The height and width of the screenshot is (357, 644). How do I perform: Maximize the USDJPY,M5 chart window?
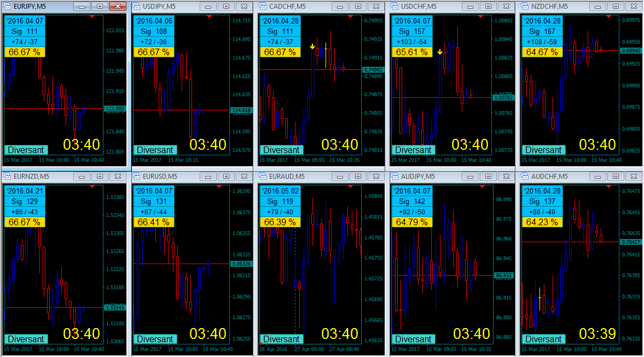pos(227,7)
